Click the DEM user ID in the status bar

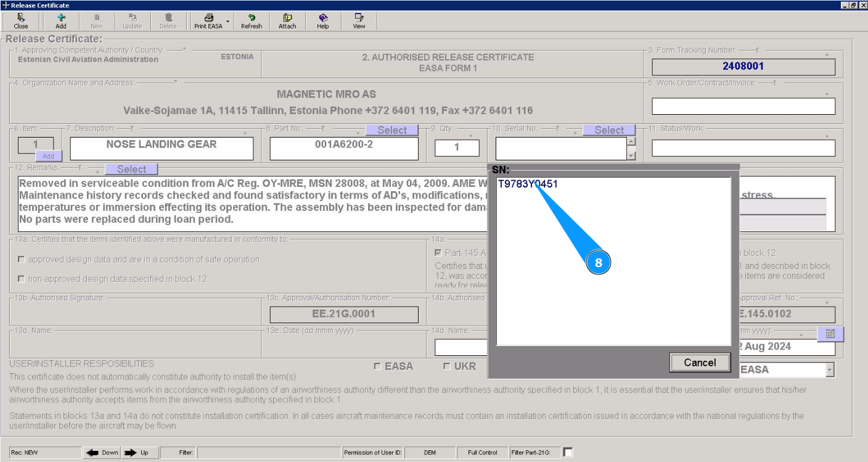430,453
